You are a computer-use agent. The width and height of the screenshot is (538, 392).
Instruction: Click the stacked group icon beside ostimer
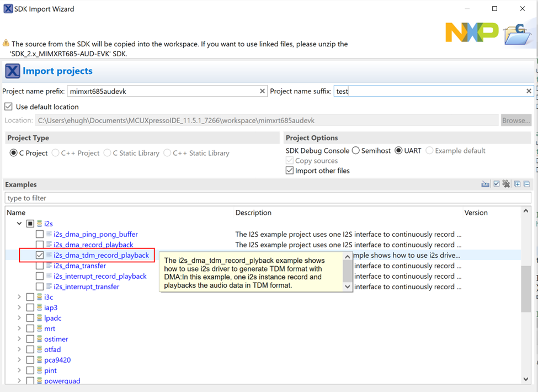tap(40, 339)
